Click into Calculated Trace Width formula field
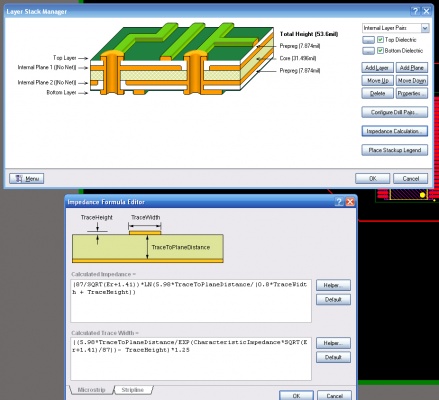 point(191,359)
